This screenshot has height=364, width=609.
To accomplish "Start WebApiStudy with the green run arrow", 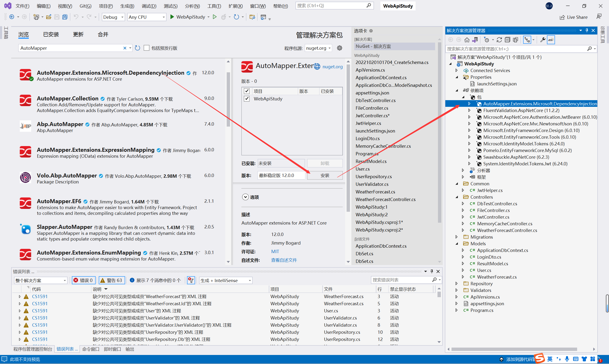I will point(172,17).
